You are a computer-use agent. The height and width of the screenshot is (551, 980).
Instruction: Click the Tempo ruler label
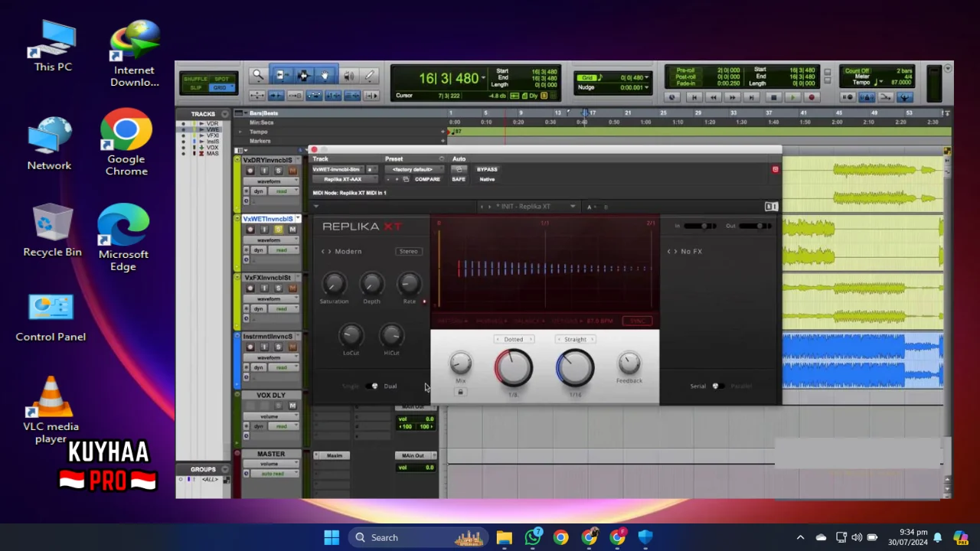coord(259,132)
